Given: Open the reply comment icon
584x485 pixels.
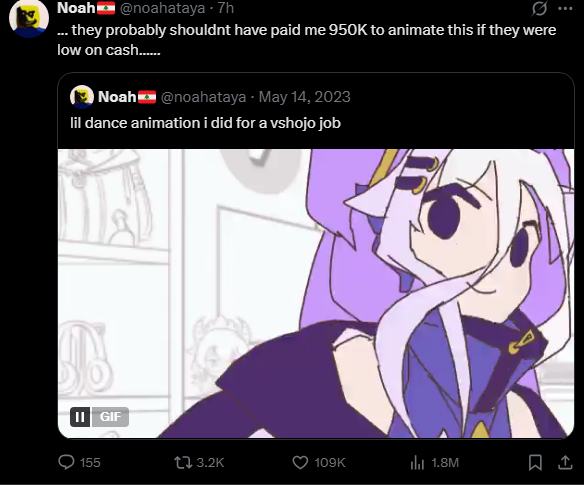Looking at the screenshot, I should [67, 462].
